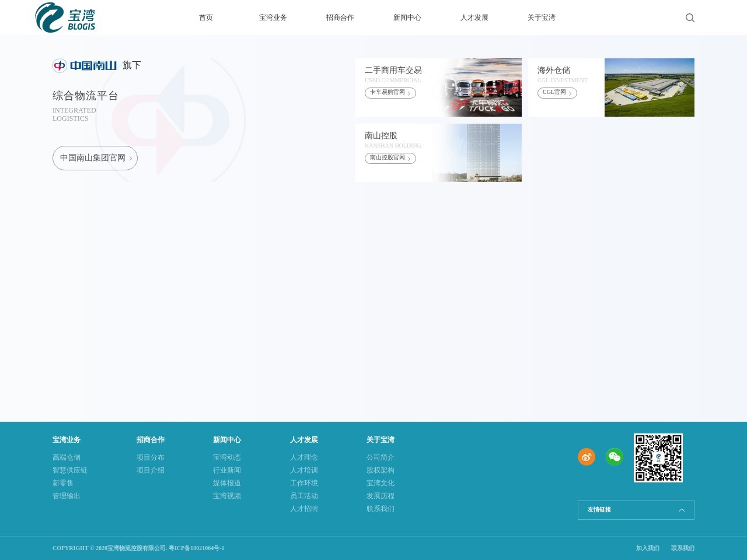Click footer heading 关于宝湾
The width and height of the screenshot is (747, 560).
pyautogui.click(x=381, y=440)
